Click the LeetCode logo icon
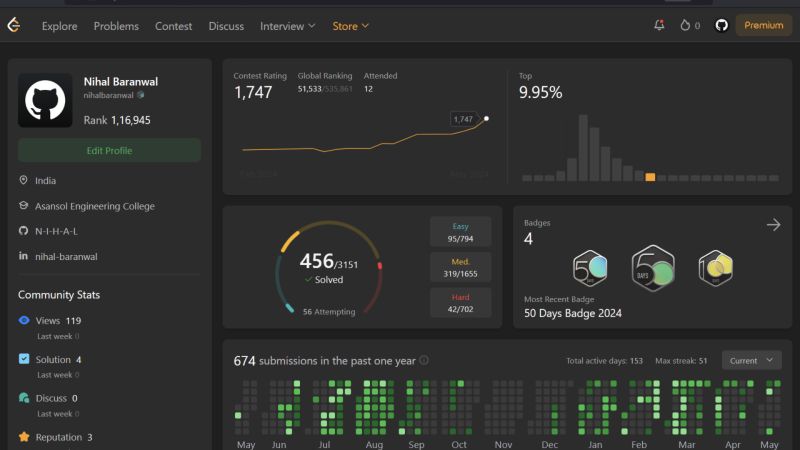Screen dimensions: 800x450 [x=14, y=25]
